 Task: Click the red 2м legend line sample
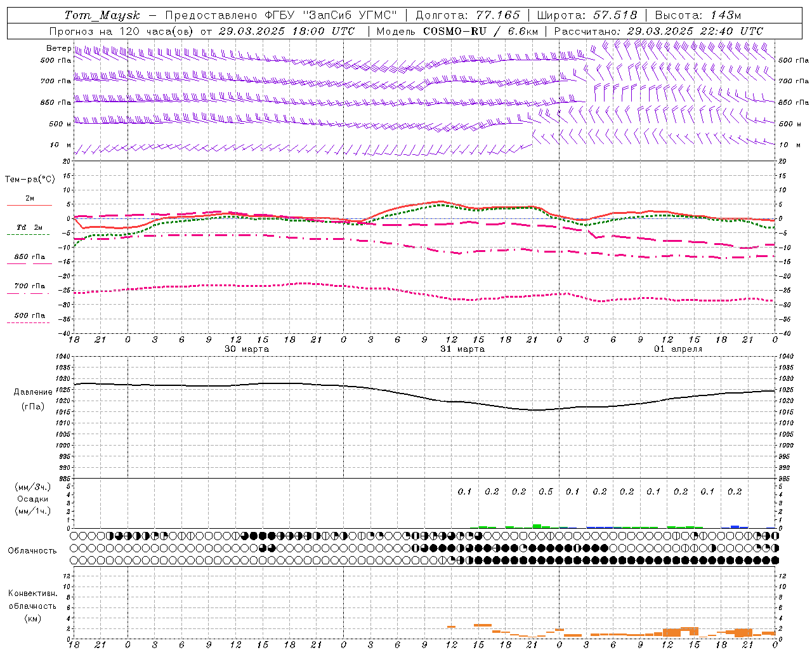pos(29,205)
